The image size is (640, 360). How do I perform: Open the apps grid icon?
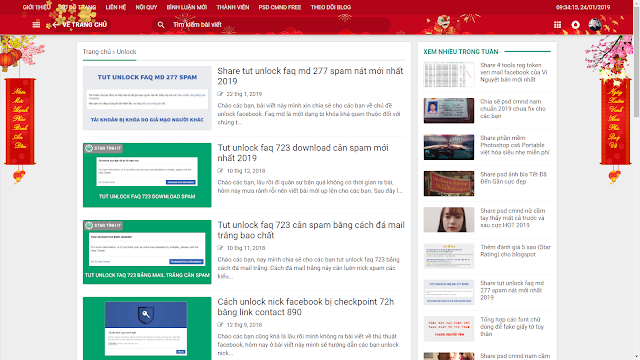(x=557, y=25)
